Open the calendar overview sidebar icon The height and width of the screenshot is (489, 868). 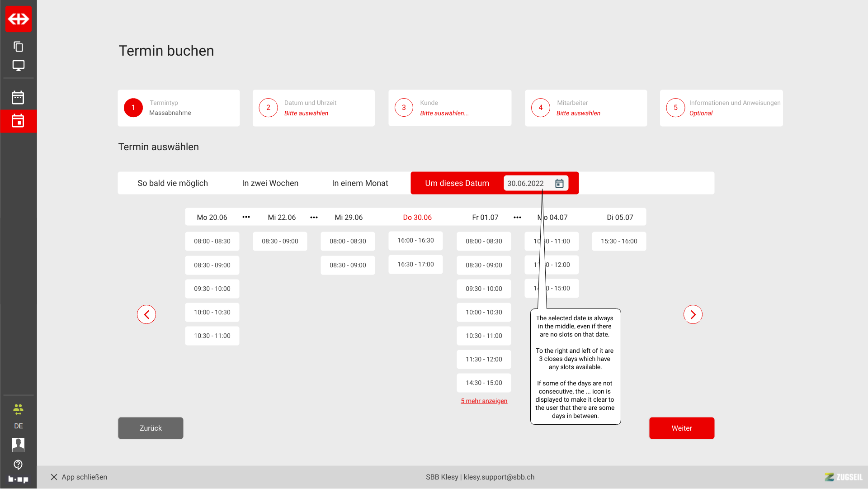(18, 98)
